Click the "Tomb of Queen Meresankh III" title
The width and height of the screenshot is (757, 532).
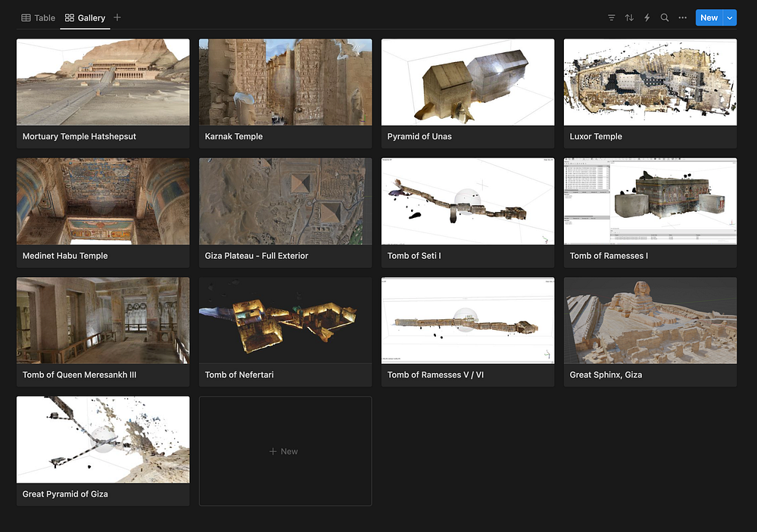79,375
